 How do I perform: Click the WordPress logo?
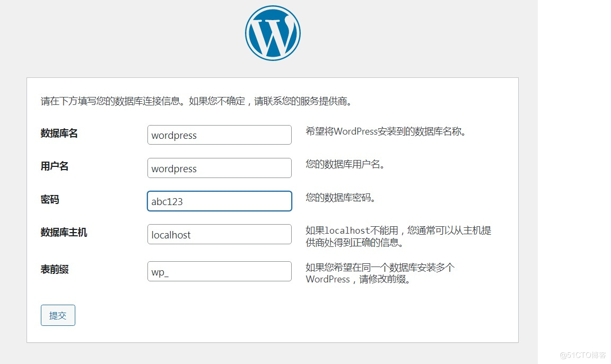(273, 33)
